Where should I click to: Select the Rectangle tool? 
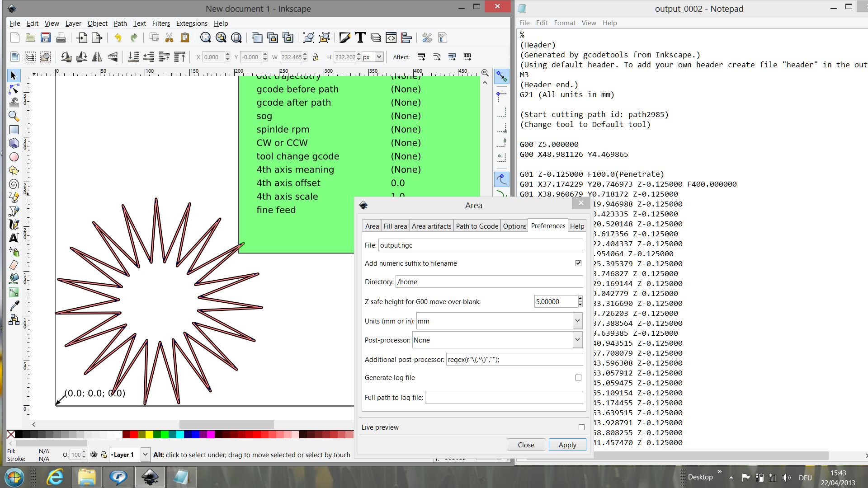(14, 130)
